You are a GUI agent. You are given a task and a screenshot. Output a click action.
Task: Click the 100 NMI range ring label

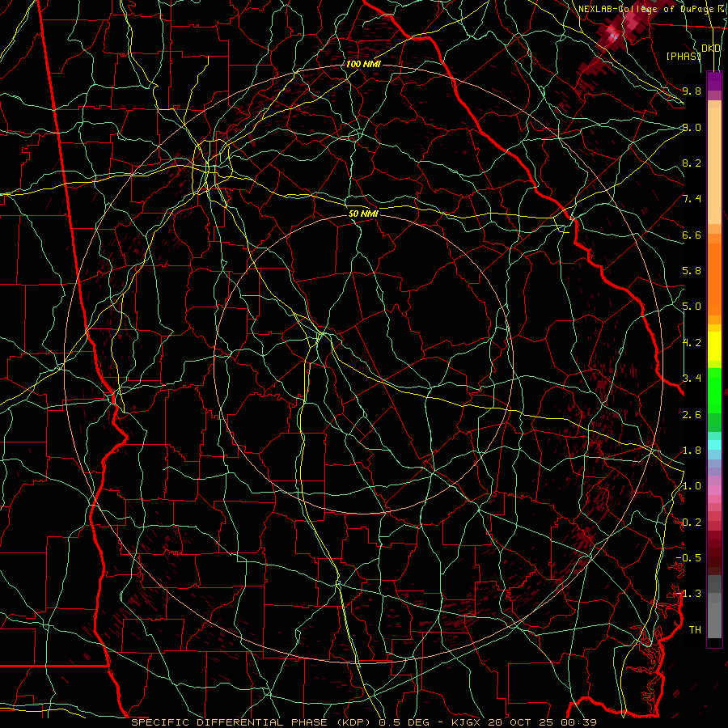[363, 64]
